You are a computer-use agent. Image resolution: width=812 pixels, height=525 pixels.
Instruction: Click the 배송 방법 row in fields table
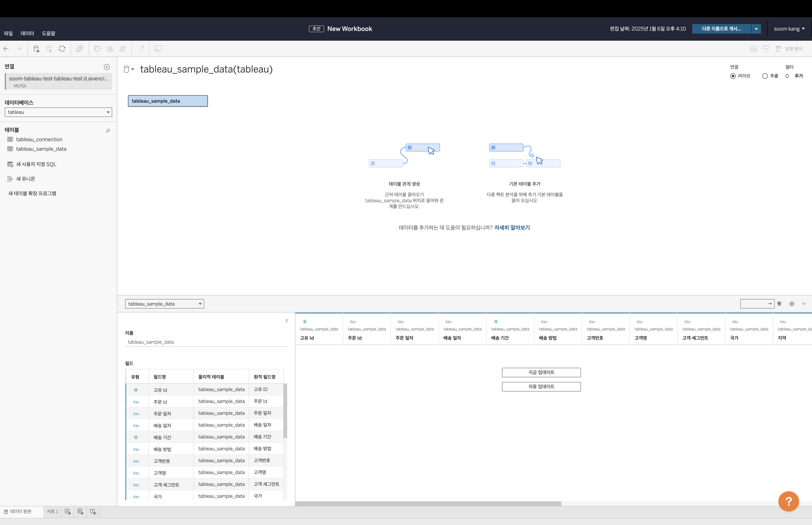tap(204, 449)
